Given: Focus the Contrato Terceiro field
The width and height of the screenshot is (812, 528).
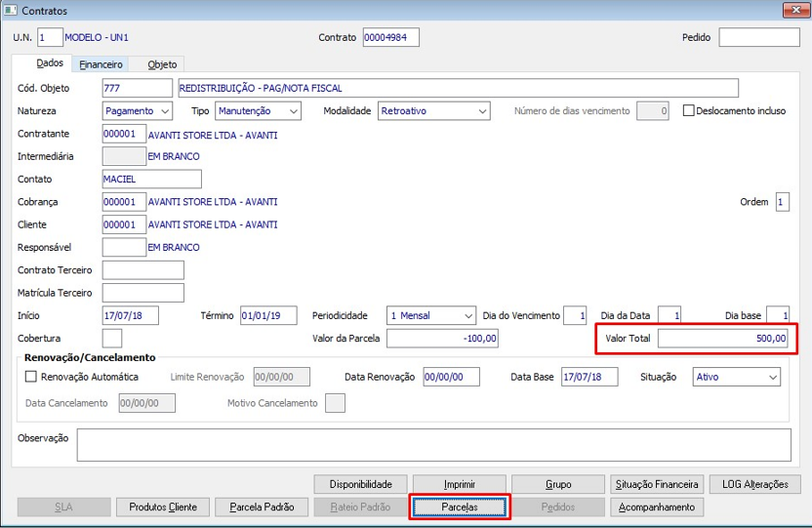Looking at the screenshot, I should 142,270.
